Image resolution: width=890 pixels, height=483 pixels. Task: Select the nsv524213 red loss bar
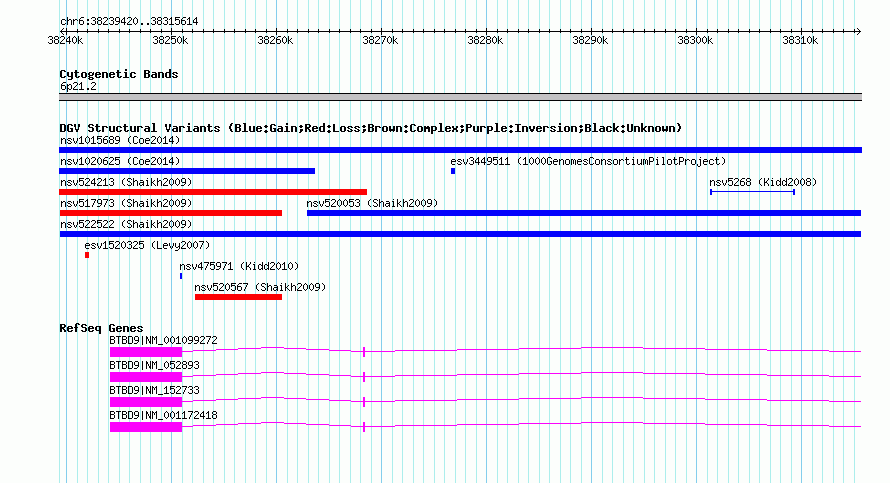(213, 192)
